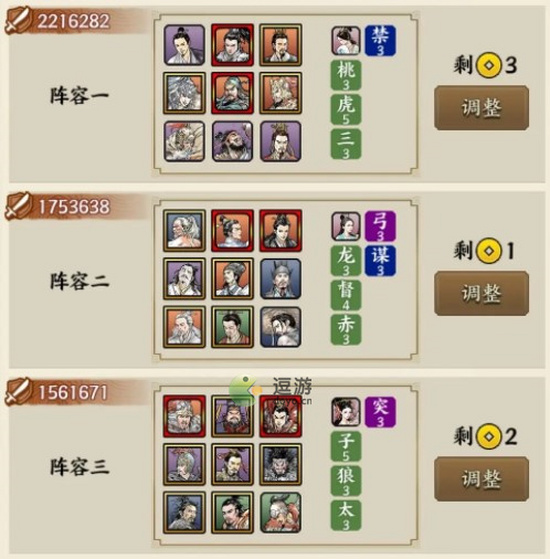Click 调整 button for 阵容一

point(481,108)
